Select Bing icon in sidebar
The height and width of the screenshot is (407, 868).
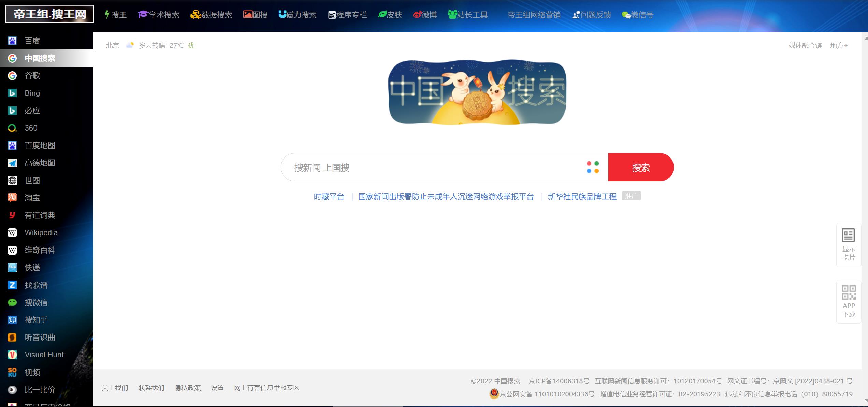(x=12, y=93)
